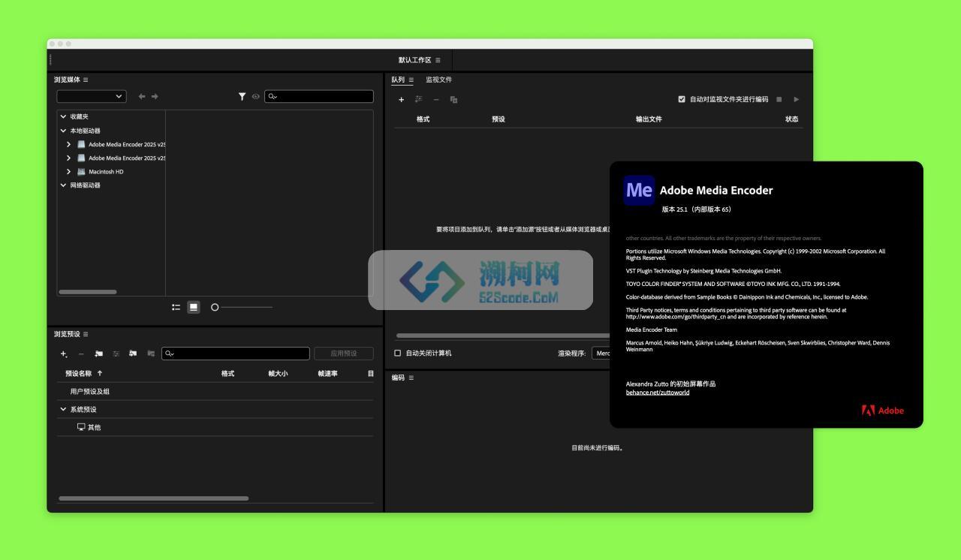The height and width of the screenshot is (560, 961).
Task: Toggle 自动对监视文件夹进行编码 checkbox
Action: pyautogui.click(x=682, y=99)
